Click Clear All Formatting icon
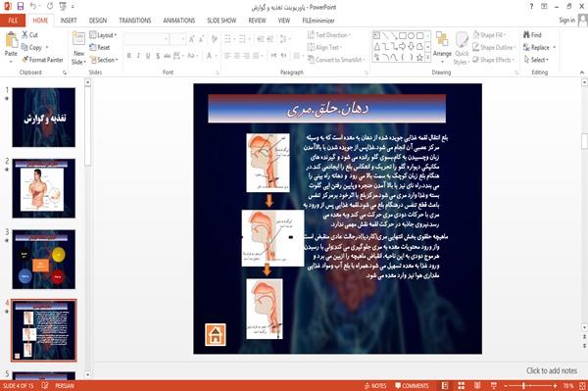 (214, 38)
